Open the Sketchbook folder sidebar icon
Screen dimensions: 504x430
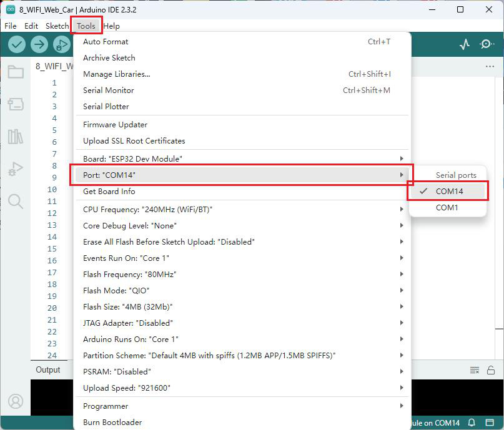pos(16,72)
